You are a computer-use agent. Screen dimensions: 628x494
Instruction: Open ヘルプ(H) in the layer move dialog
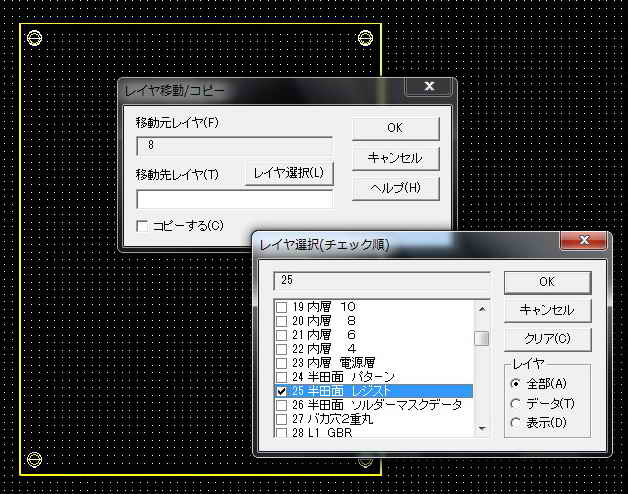pyautogui.click(x=395, y=188)
